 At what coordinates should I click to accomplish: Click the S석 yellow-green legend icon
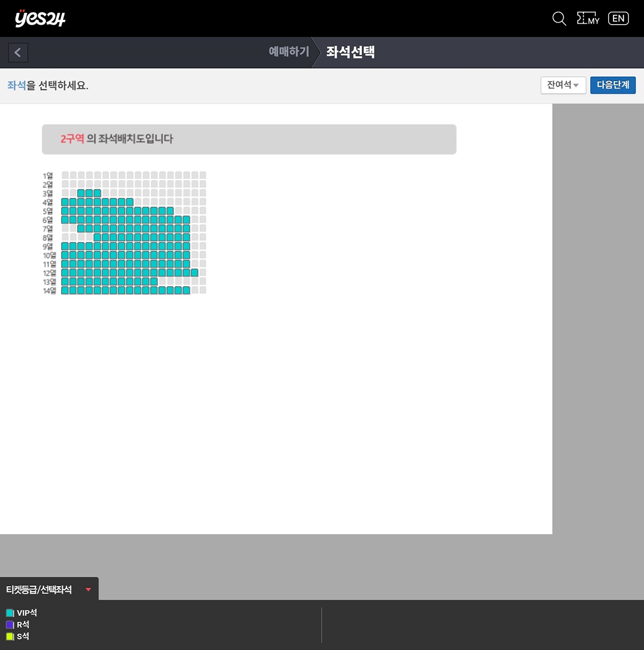pos(10,637)
